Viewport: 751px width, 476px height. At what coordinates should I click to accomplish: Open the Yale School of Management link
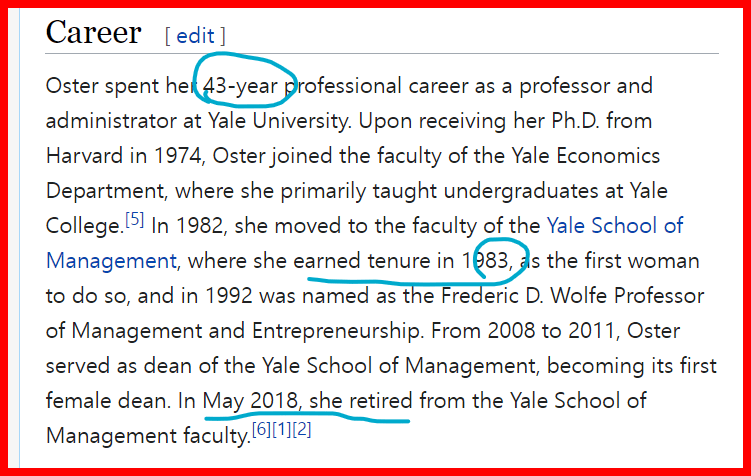click(614, 225)
